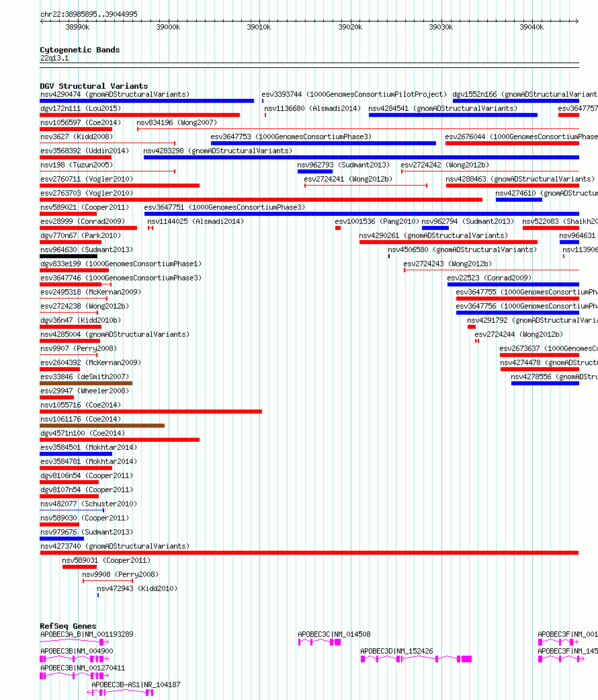The height and width of the screenshot is (700, 598).
Task: Select dgv36n47 (Kidd2010b) label
Action: coord(81,321)
